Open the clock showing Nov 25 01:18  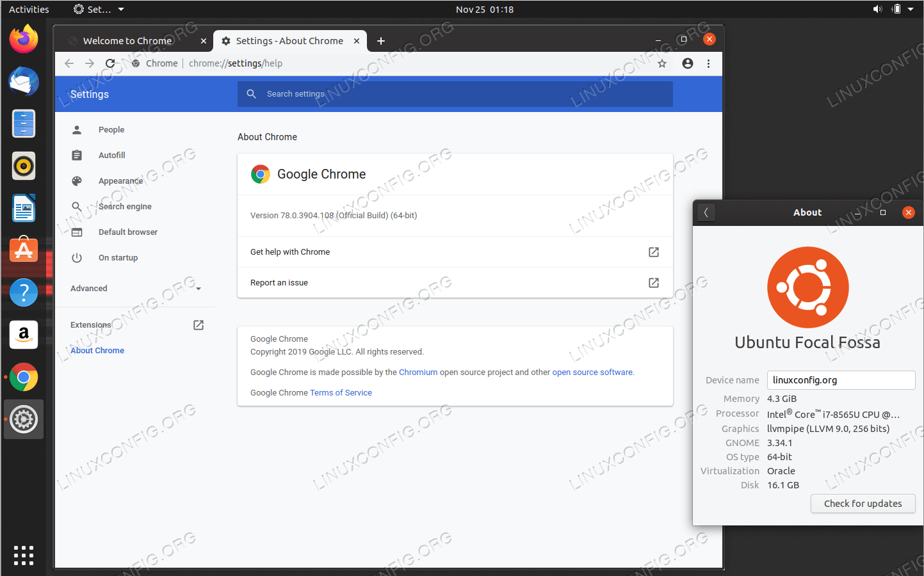point(485,9)
